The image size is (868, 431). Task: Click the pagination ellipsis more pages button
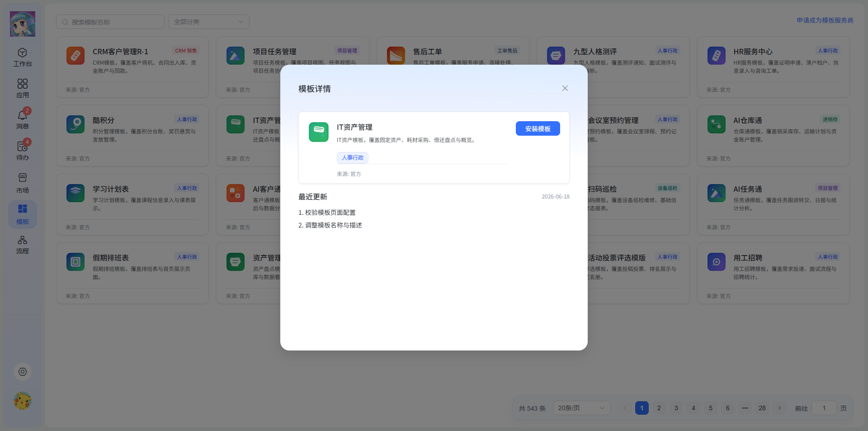(745, 408)
